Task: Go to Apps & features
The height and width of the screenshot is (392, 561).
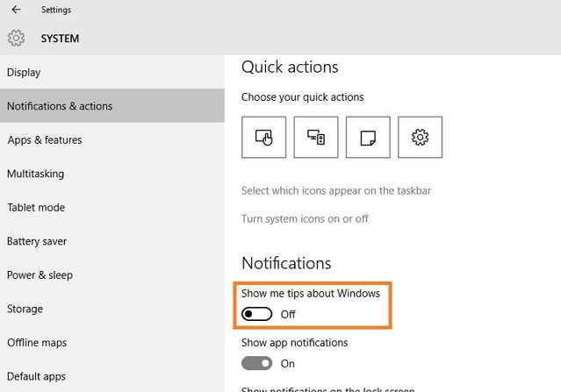Action: point(112,139)
